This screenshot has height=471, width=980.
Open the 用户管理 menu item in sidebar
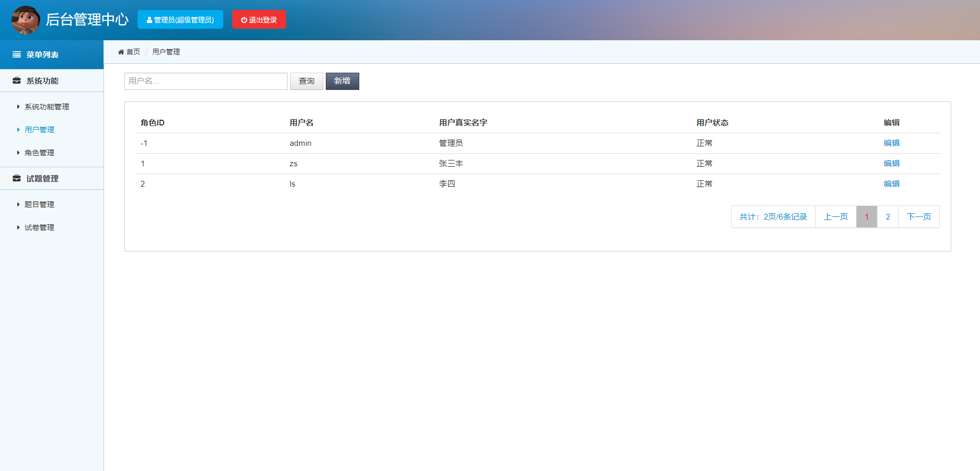pyautogui.click(x=39, y=129)
